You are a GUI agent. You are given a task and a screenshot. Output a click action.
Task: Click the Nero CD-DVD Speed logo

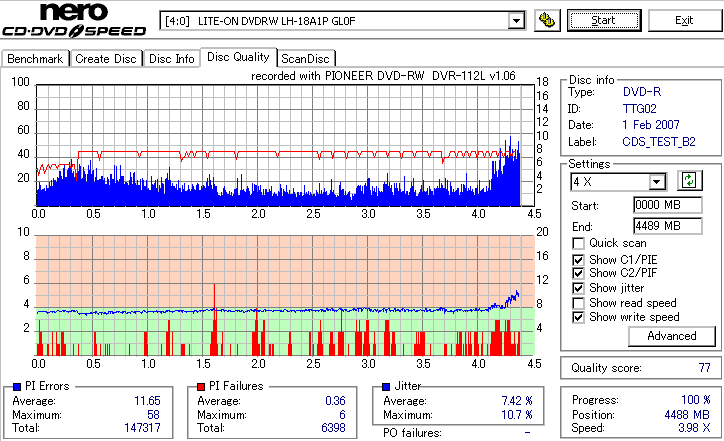74,19
